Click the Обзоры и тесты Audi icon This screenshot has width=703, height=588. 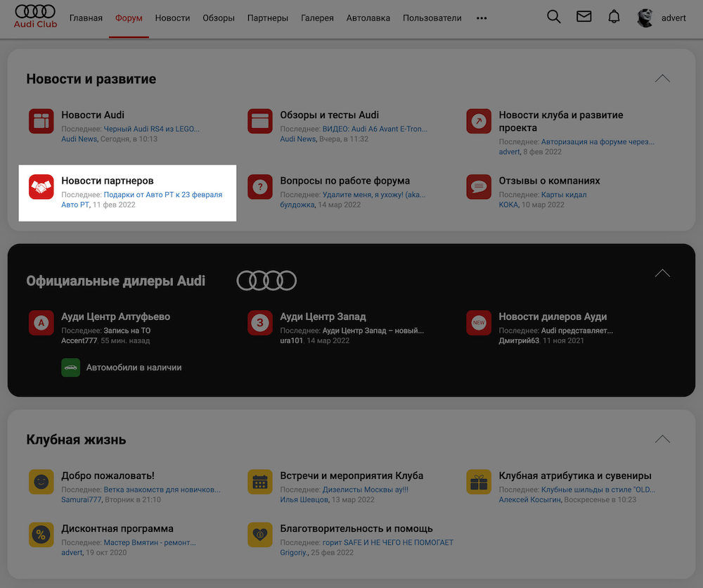coord(260,121)
